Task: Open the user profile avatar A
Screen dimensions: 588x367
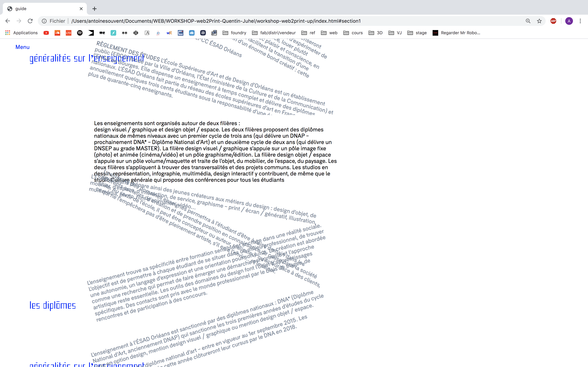Action: pos(569,21)
